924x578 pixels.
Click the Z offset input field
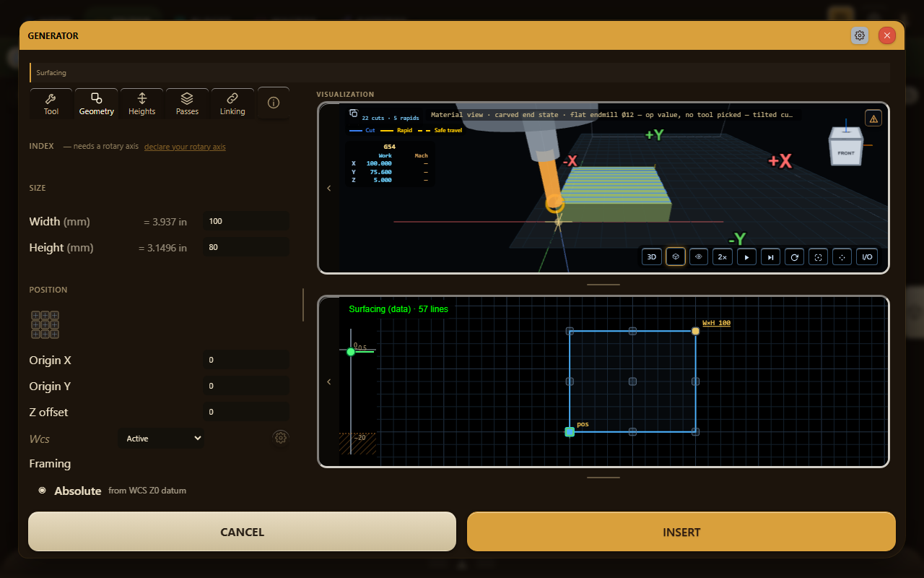tap(246, 412)
